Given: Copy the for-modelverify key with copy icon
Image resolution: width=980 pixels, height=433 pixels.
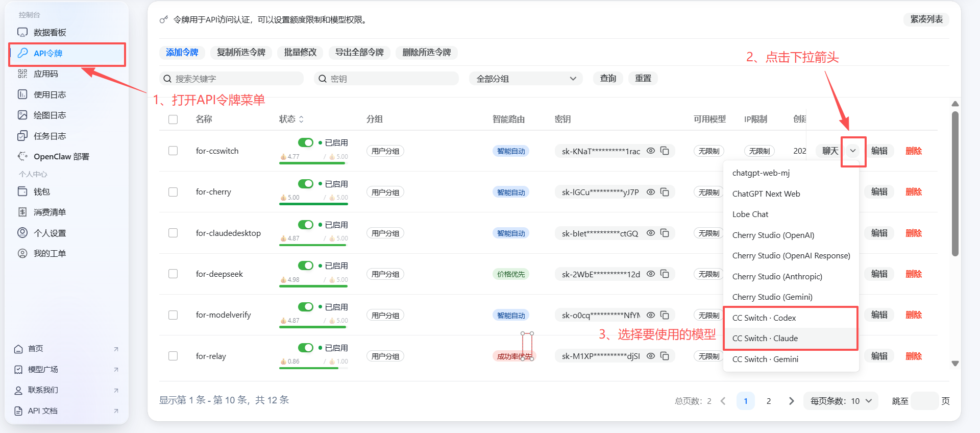Looking at the screenshot, I should pyautogui.click(x=665, y=315).
